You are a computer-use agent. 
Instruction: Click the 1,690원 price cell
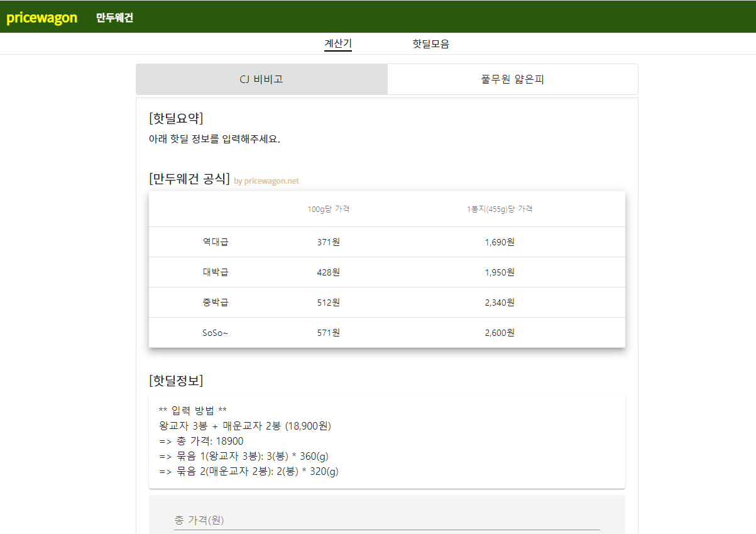(500, 242)
